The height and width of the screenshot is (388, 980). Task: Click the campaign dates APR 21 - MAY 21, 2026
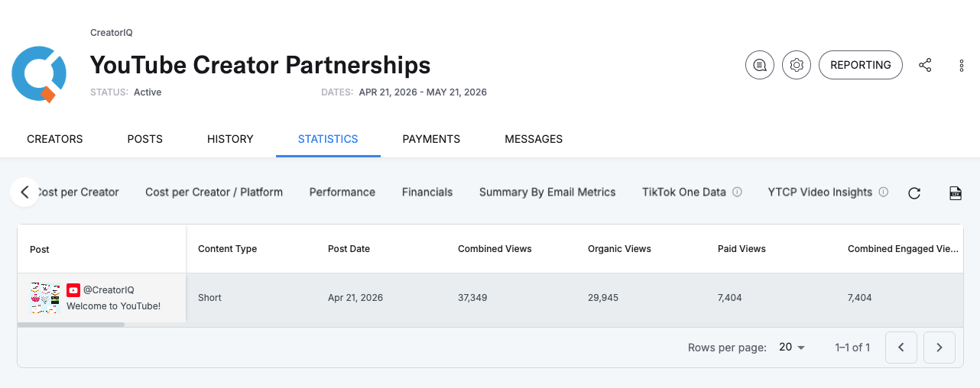pyautogui.click(x=423, y=92)
